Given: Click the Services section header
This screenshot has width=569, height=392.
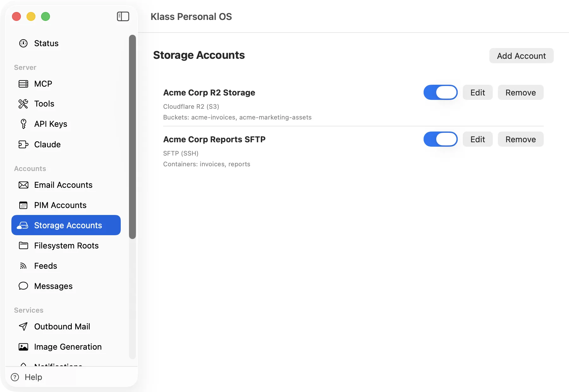Looking at the screenshot, I should click(29, 310).
